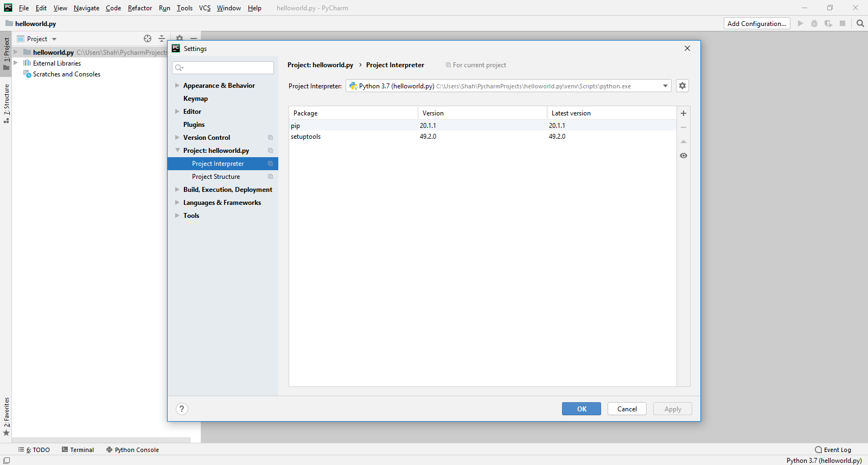Expand Appearance & Behavior section
The image size is (868, 465).
click(177, 86)
